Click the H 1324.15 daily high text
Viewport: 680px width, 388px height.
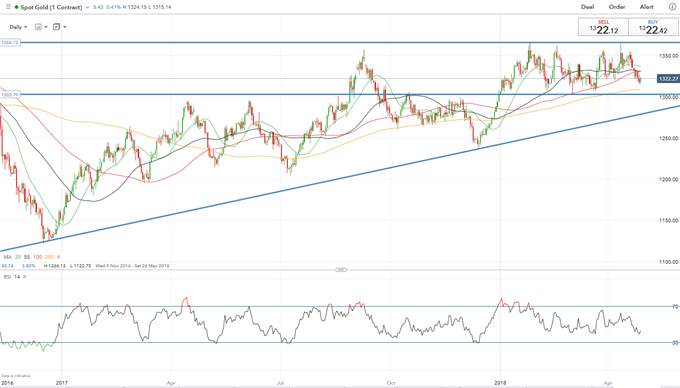[x=135, y=7]
